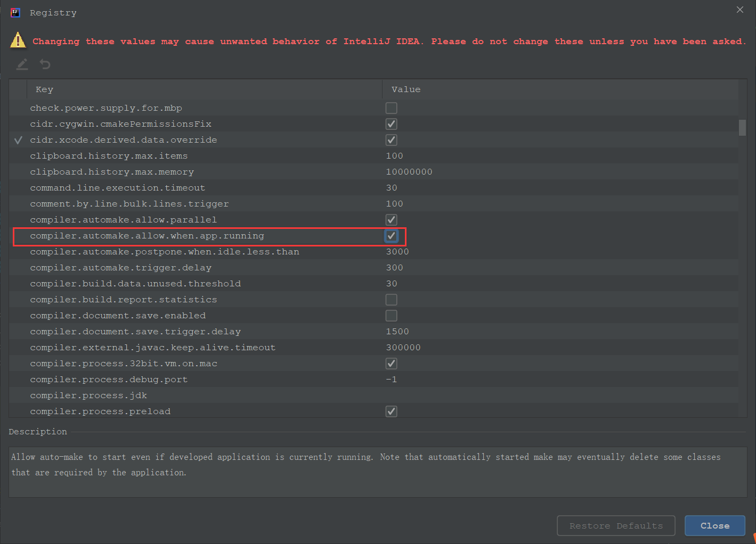756x544 pixels.
Task: Enable compiler.build.report.statistics checkbox
Action: click(x=391, y=300)
